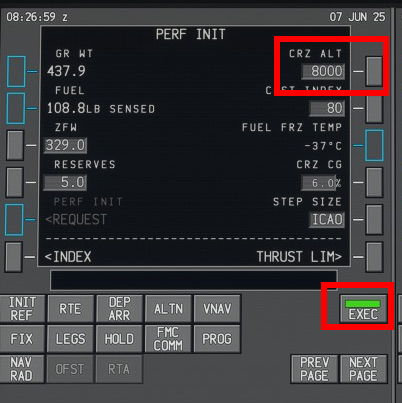Go to NEXT PAGE

[x=363, y=369]
